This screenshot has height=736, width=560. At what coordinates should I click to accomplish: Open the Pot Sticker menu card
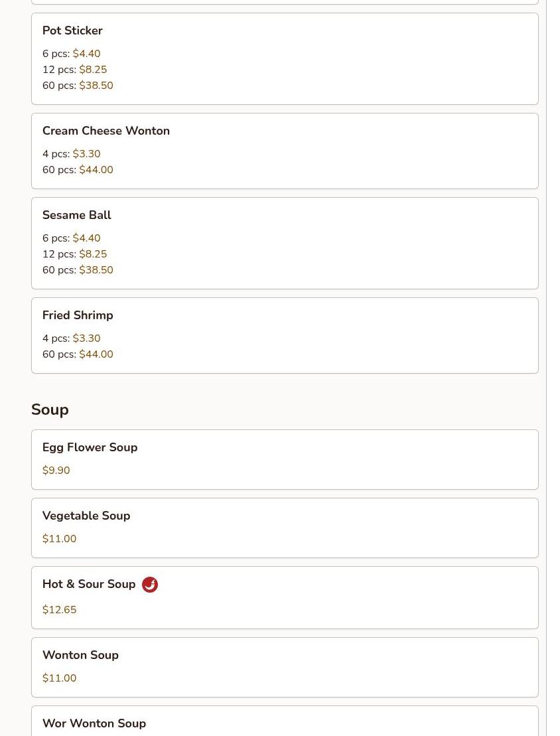(x=285, y=58)
